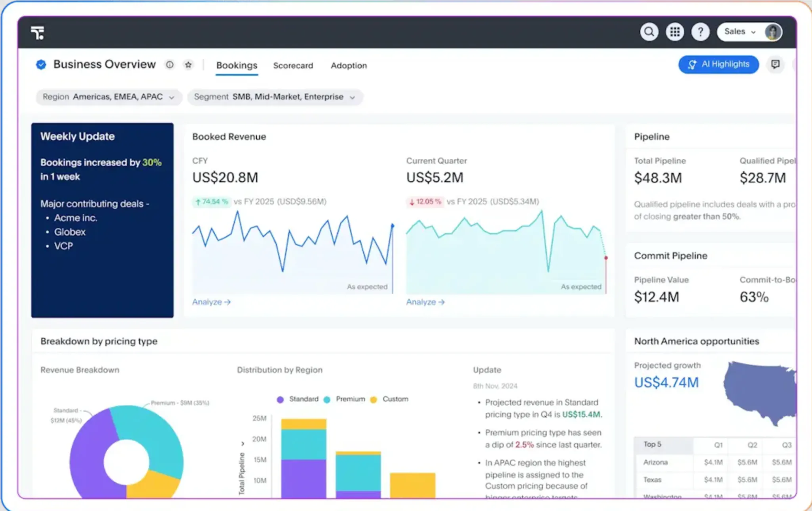Viewport: 812px width, 511px height.
Task: Open the apps grid launcher icon
Action: pos(675,32)
